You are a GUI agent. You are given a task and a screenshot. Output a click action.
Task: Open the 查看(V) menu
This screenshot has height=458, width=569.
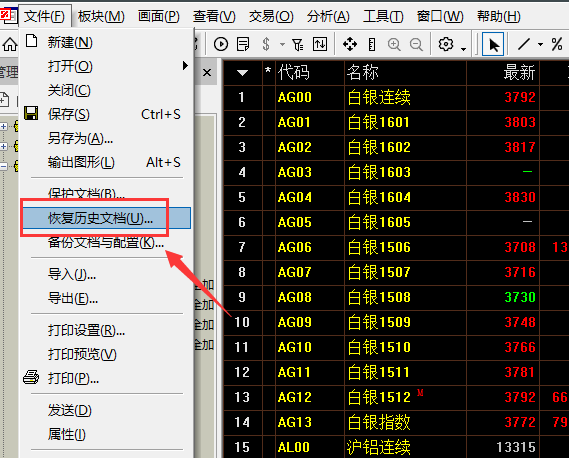214,16
